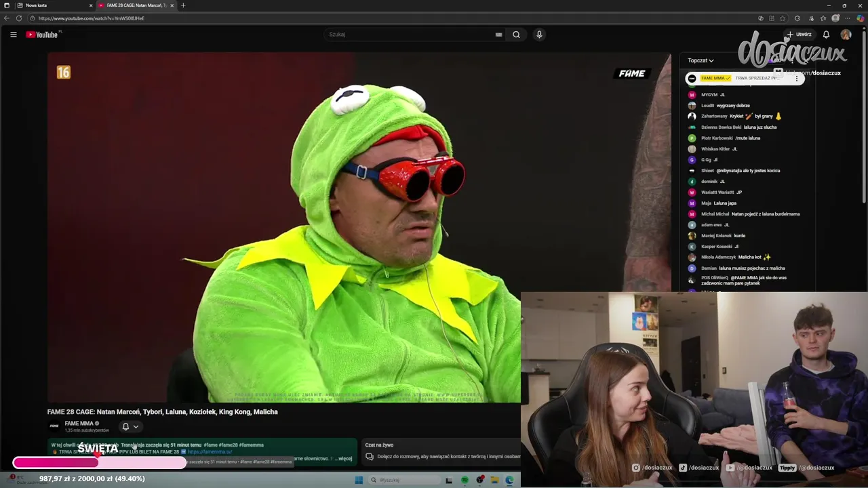
Task: Close the FAME 28 CAGE tab
Action: (x=172, y=5)
